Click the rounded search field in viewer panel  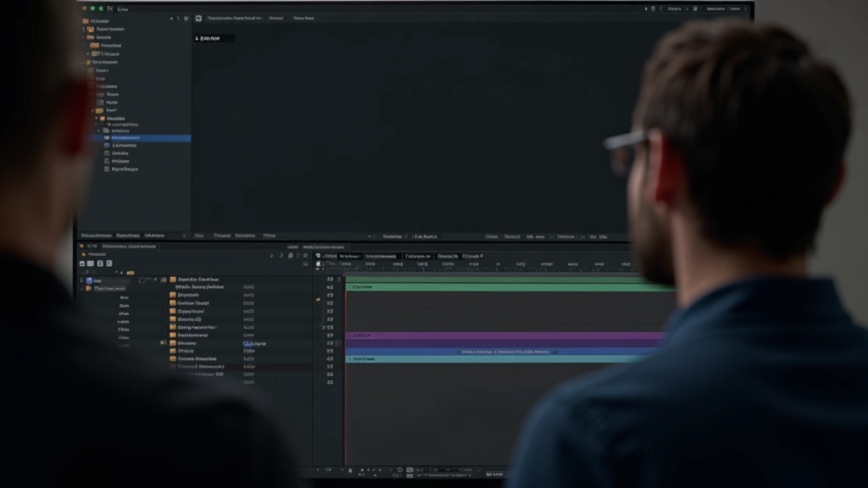pos(214,38)
